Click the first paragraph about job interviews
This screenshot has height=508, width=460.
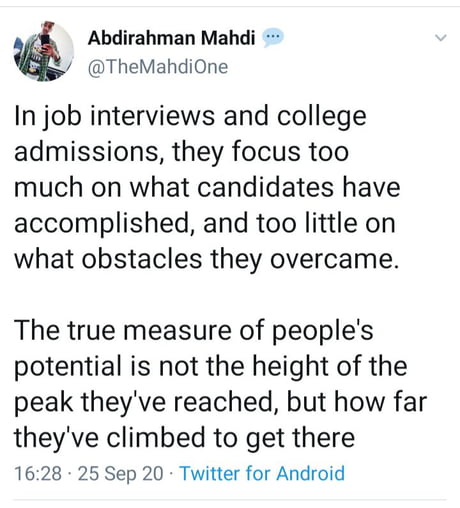click(207, 187)
